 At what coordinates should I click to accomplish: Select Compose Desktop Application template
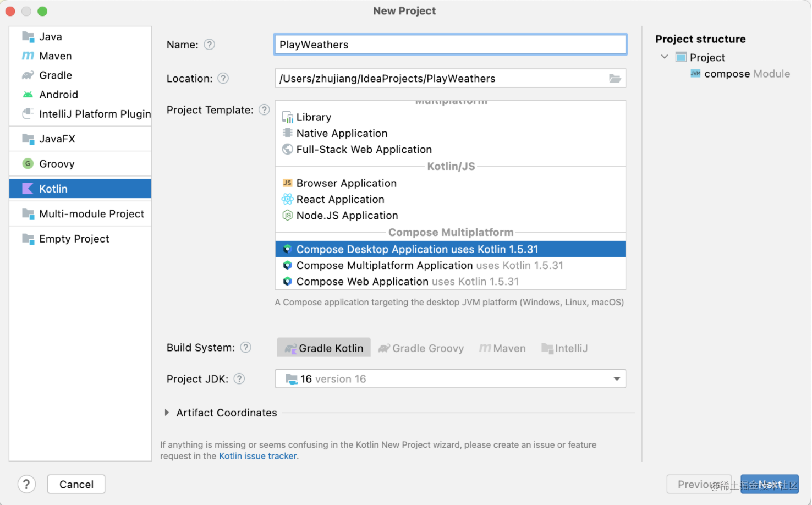(450, 249)
